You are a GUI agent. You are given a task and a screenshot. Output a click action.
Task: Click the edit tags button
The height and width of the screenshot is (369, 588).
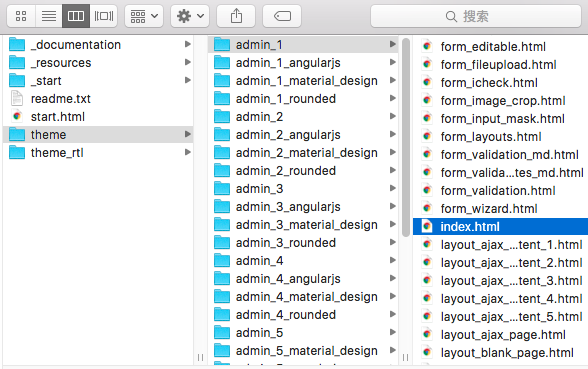pos(282,16)
